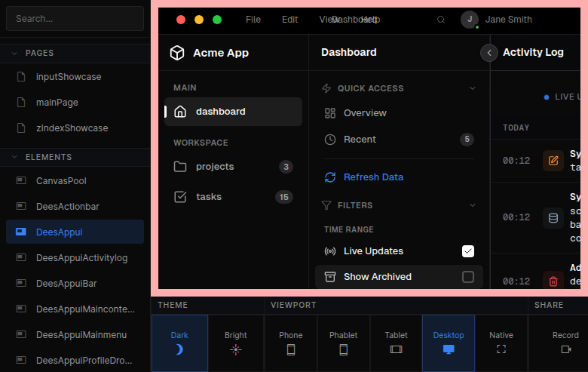Click the orange edit icon in activity log
The image size is (588, 372).
[553, 161]
